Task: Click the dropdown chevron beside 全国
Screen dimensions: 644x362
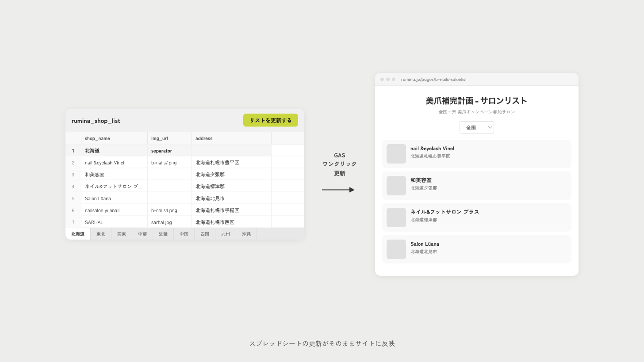Action: tap(490, 127)
